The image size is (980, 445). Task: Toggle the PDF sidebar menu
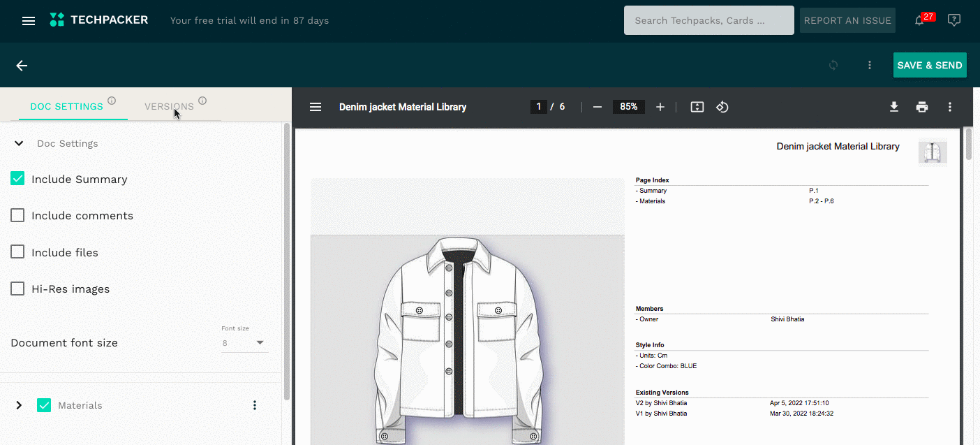(315, 107)
